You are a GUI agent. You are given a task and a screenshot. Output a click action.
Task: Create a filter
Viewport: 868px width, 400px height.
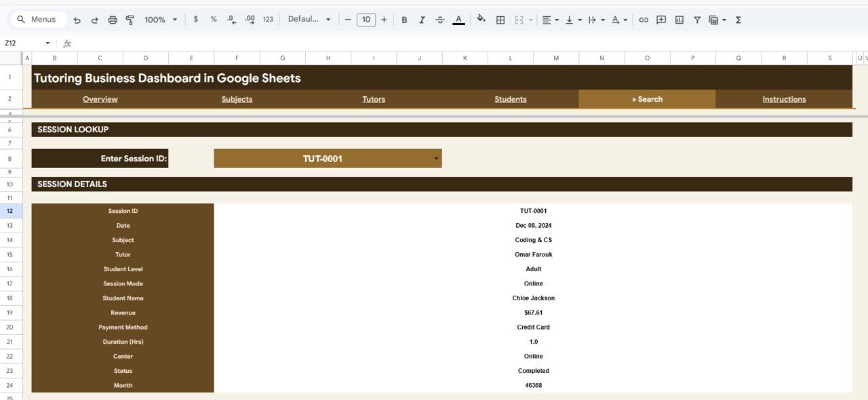(697, 20)
